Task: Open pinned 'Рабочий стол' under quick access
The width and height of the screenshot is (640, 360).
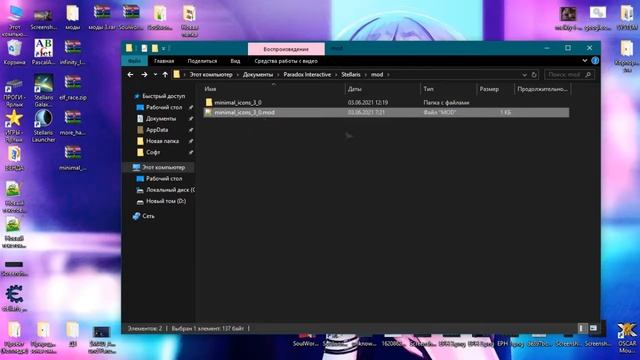Action: pos(164,107)
